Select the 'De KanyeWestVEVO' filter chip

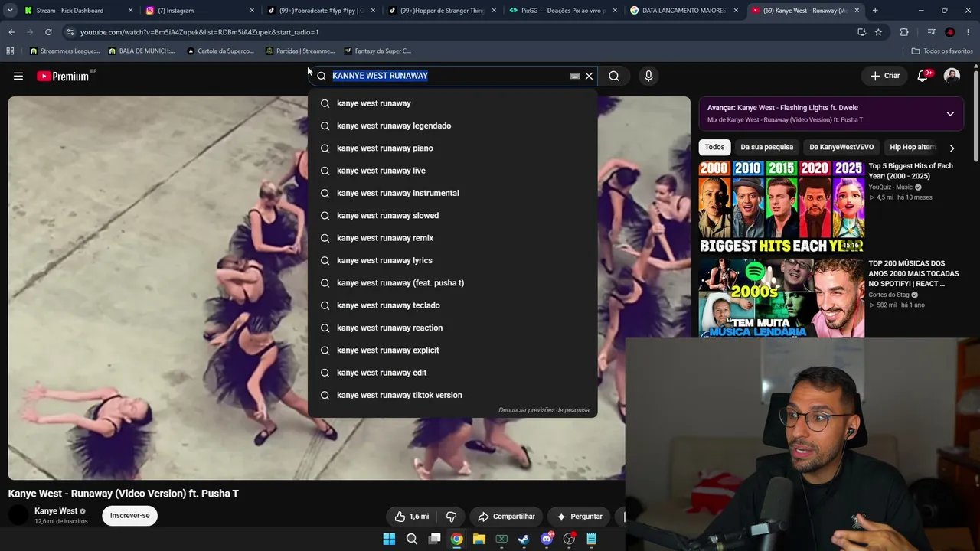[841, 147]
